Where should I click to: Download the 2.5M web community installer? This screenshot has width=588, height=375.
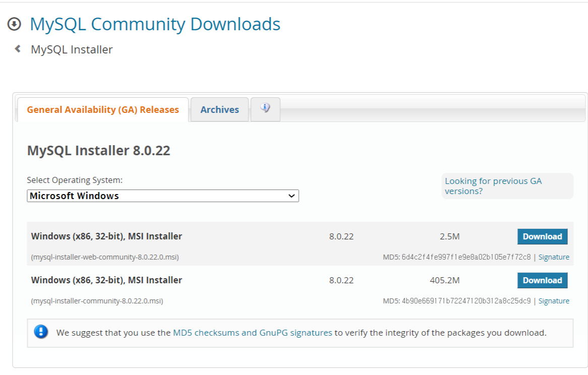542,236
